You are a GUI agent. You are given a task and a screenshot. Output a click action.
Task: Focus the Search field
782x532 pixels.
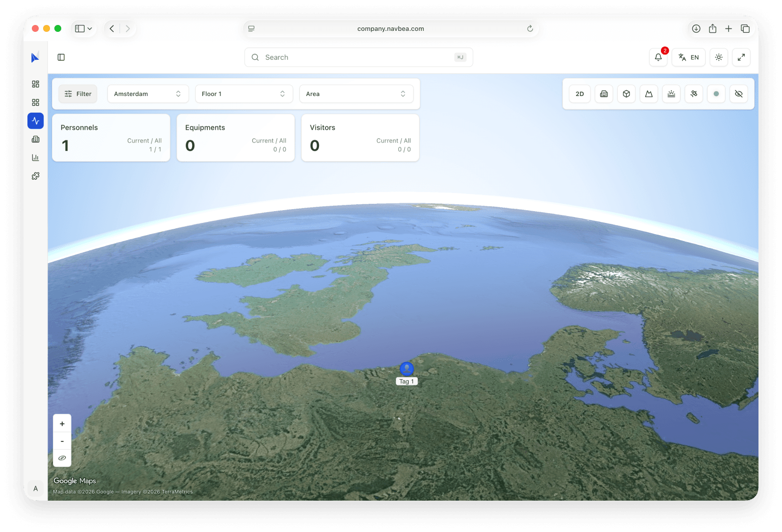click(x=359, y=57)
